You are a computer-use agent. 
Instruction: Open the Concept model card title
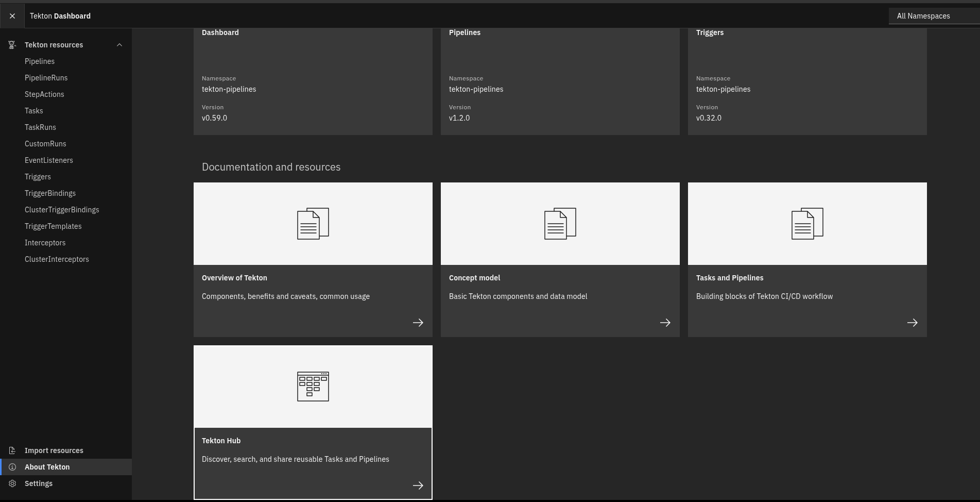(474, 278)
